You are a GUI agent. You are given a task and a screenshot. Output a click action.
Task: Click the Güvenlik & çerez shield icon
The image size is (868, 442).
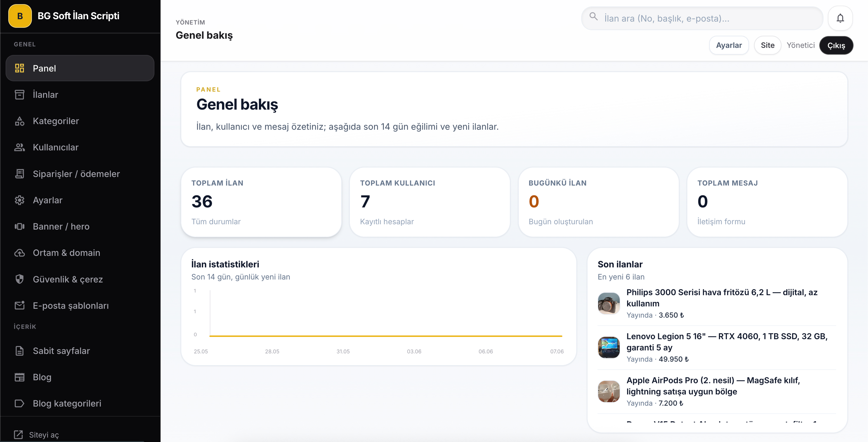coord(19,279)
